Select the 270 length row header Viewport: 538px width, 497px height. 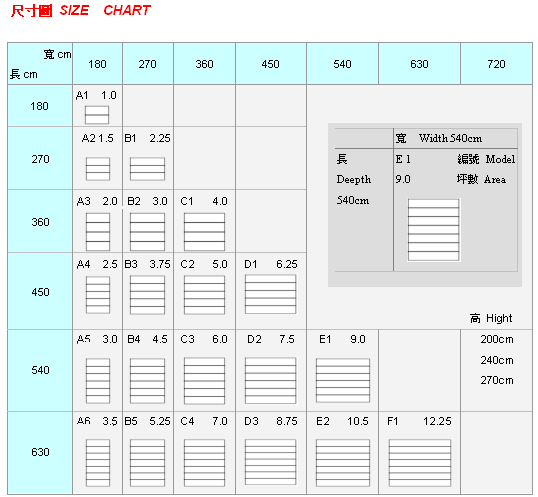[x=40, y=158]
